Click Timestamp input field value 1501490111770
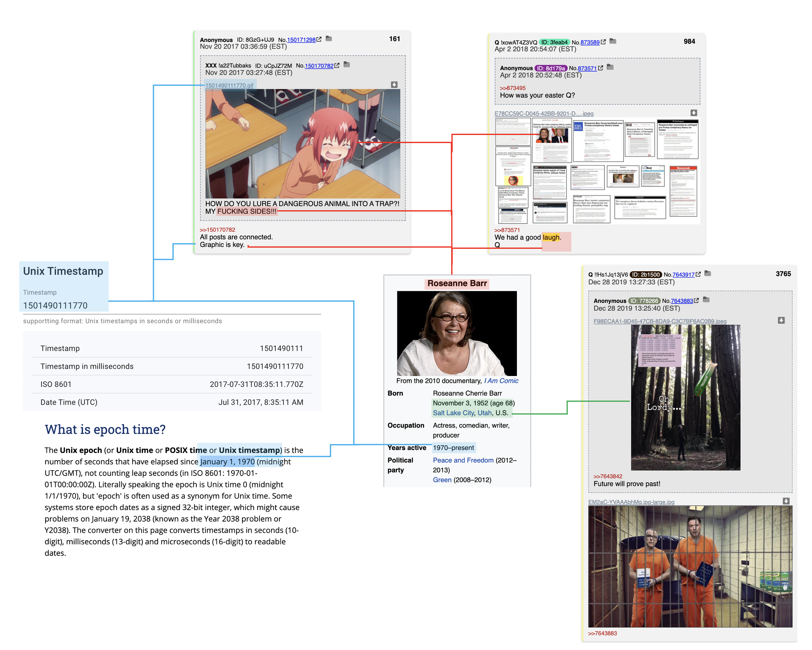The image size is (812, 650). (x=55, y=306)
